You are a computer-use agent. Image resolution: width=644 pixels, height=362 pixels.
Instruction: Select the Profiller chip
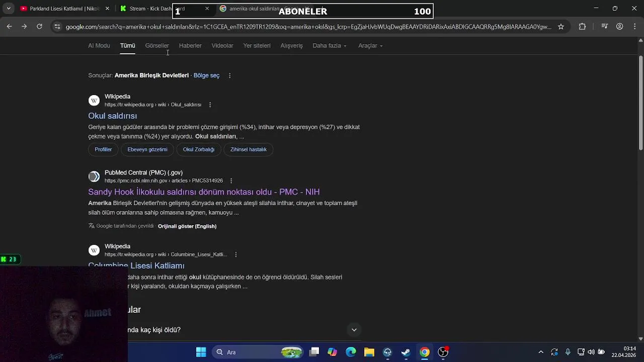point(103,149)
